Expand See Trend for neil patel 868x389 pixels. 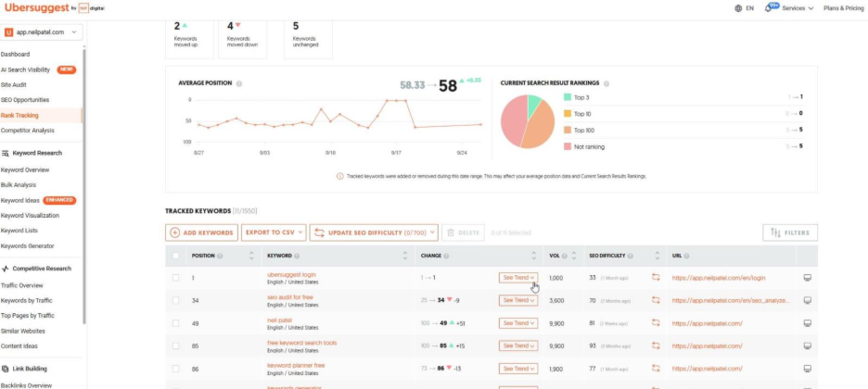click(x=518, y=323)
